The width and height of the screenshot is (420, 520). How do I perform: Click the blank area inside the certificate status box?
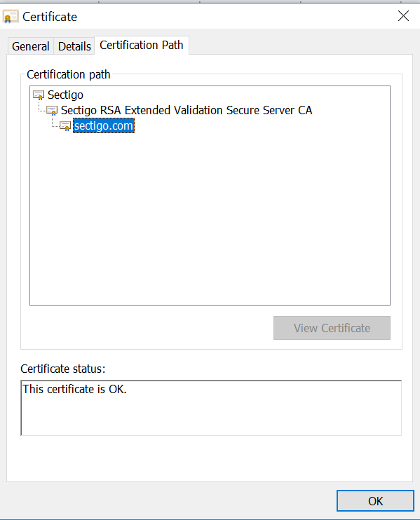click(x=211, y=415)
